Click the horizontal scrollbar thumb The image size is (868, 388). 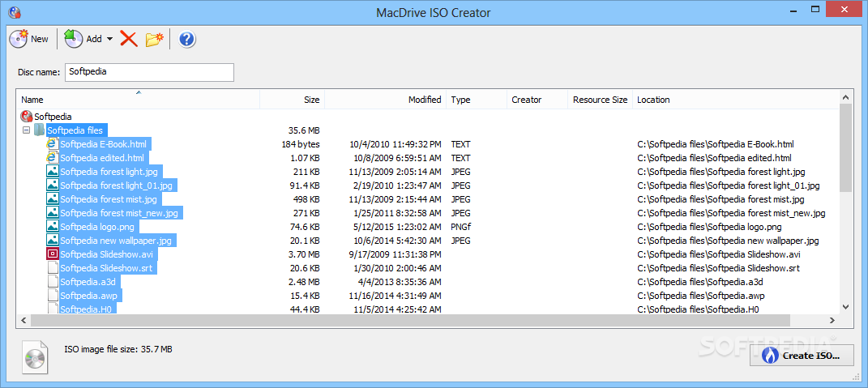[410, 320]
